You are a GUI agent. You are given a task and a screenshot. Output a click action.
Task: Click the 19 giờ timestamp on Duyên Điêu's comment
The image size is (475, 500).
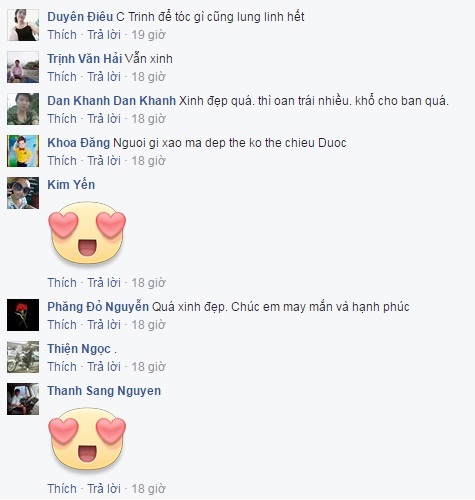(x=148, y=35)
